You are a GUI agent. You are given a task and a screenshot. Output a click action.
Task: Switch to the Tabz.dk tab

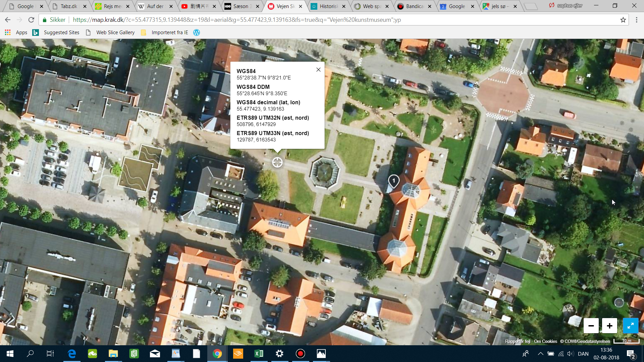pos(69,6)
